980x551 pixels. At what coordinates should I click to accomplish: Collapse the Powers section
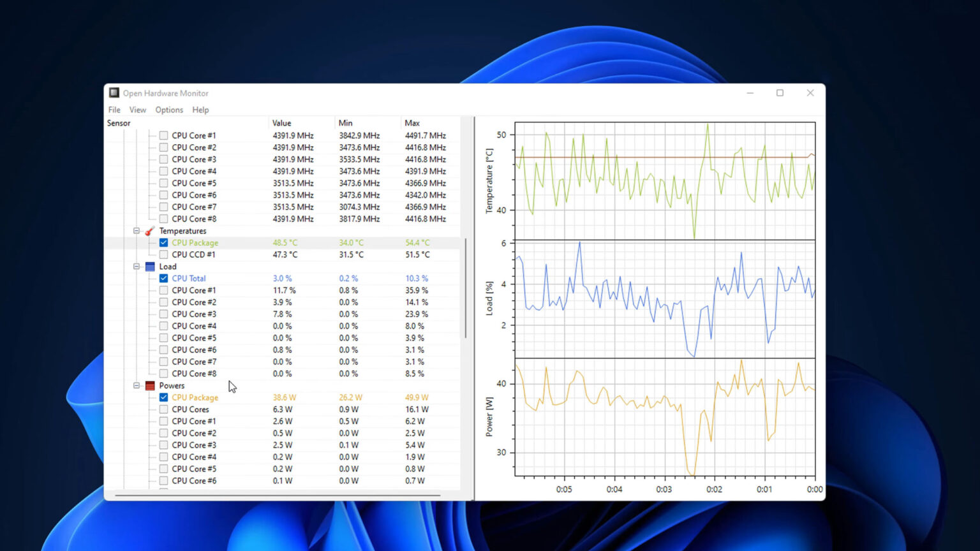point(137,385)
